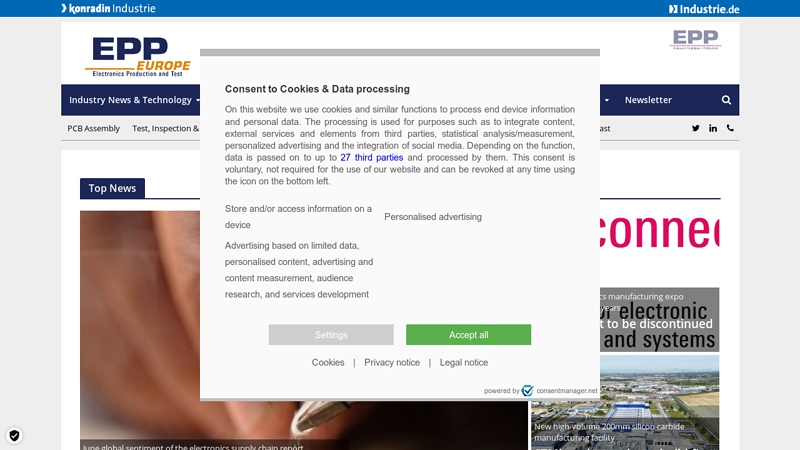The height and width of the screenshot is (450, 800).
Task: Open the Cookies link
Action: pyautogui.click(x=328, y=362)
